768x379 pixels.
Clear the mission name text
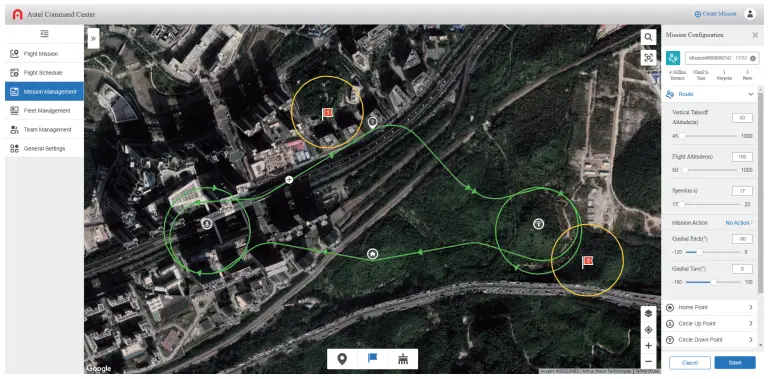[x=753, y=58]
